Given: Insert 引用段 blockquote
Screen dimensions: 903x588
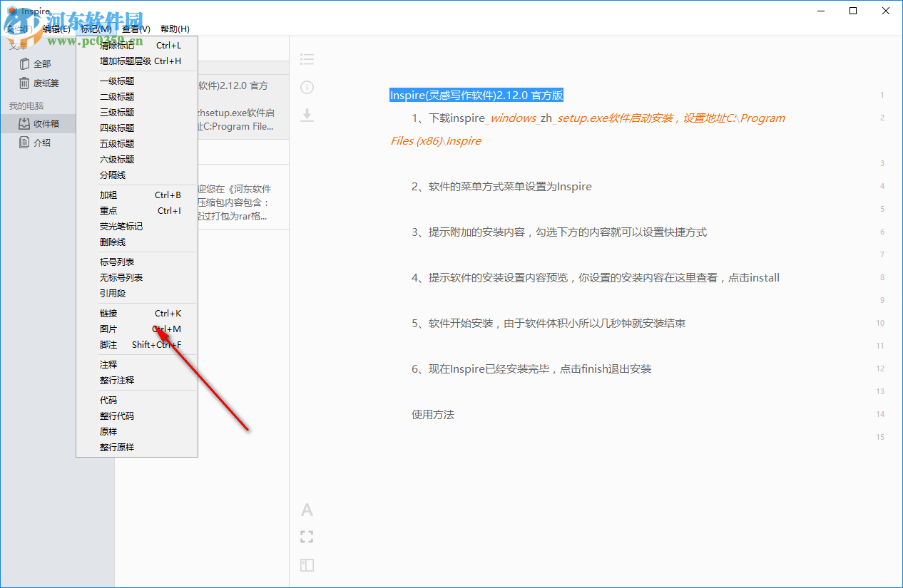Looking at the screenshot, I should coord(137,294).
